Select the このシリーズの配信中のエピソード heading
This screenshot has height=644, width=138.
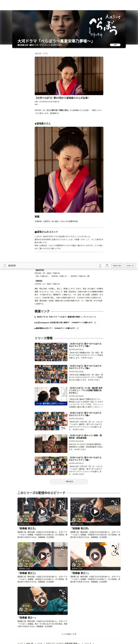[x=41, y=493]
